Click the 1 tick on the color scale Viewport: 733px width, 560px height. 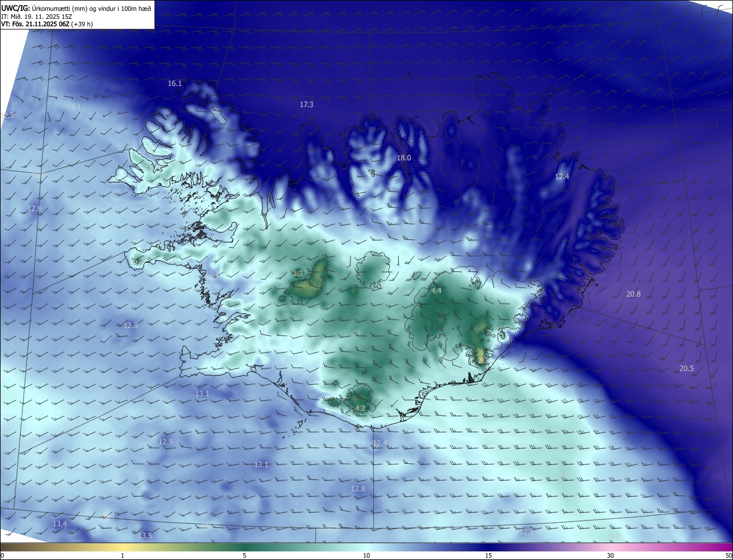[x=123, y=555]
